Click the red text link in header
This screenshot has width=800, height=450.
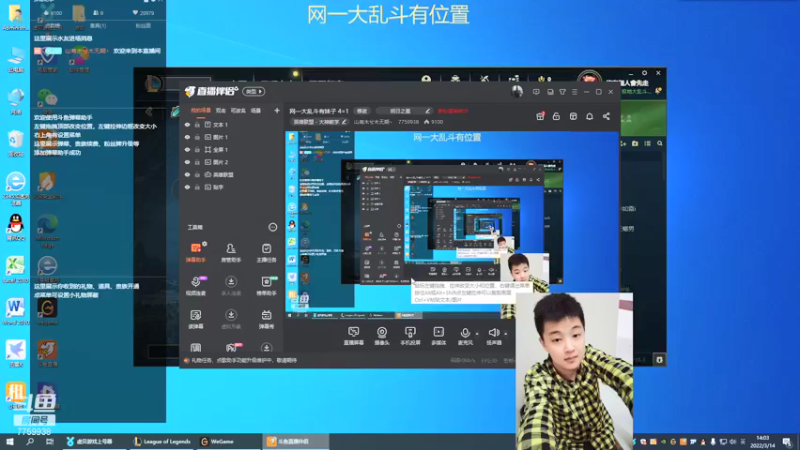point(453,111)
